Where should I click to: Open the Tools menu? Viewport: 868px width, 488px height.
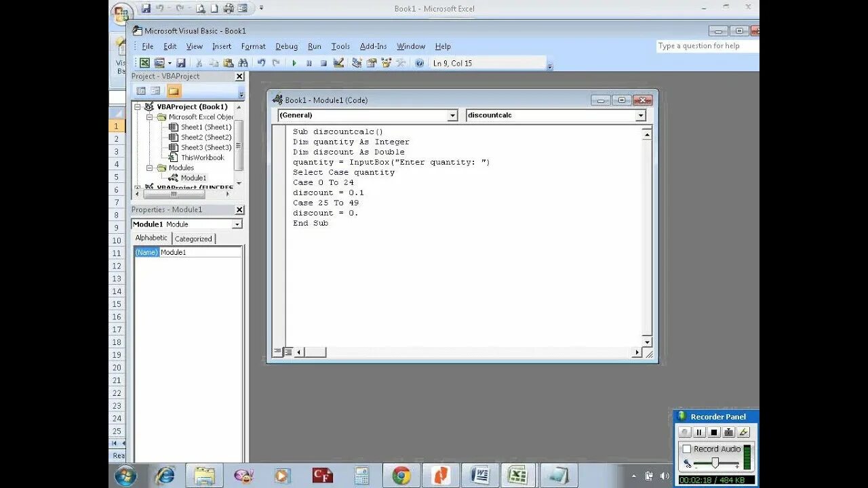pyautogui.click(x=340, y=46)
